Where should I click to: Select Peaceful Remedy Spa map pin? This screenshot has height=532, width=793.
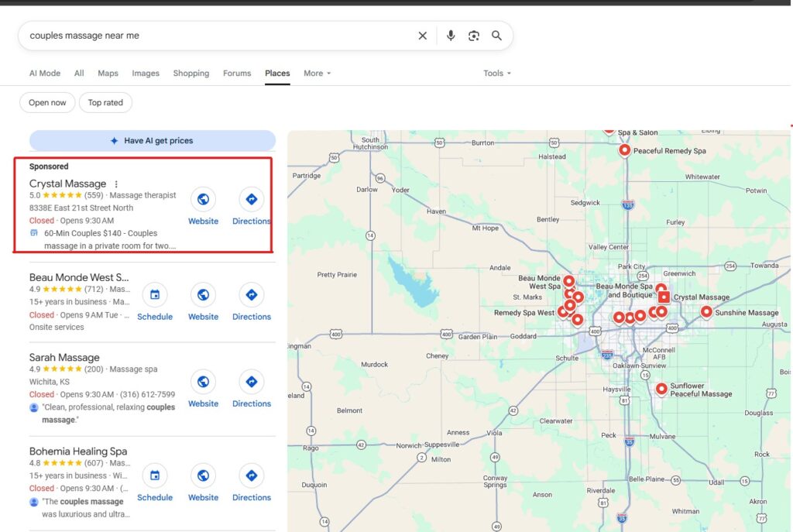625,150
